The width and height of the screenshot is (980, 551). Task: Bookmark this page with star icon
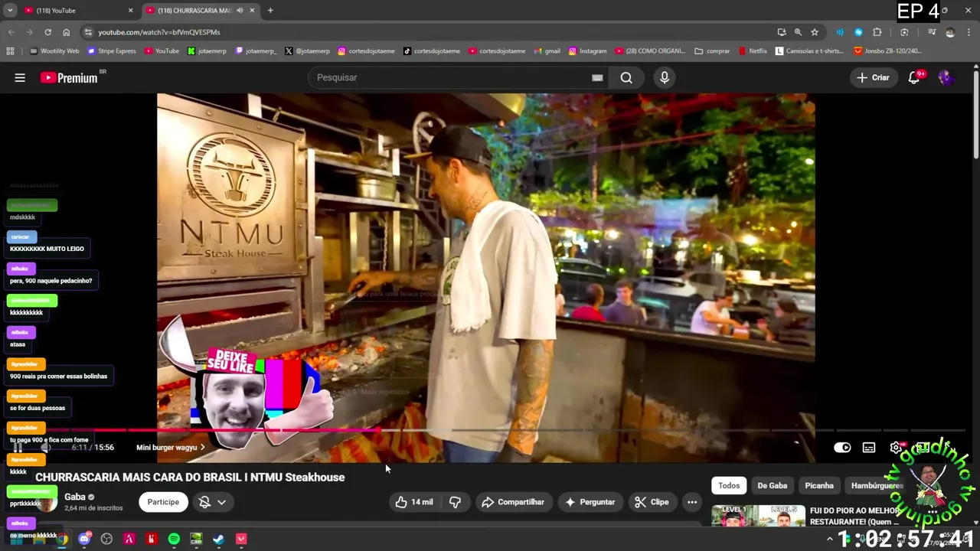(x=815, y=32)
